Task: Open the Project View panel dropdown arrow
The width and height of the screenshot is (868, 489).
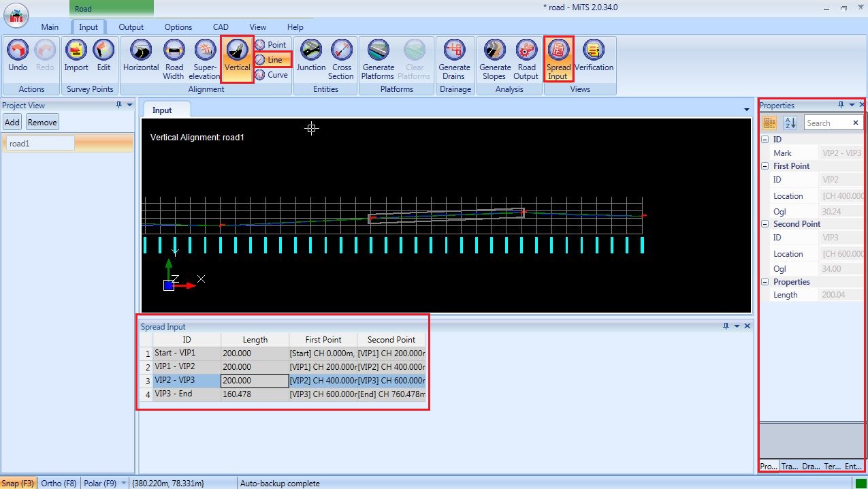Action: pyautogui.click(x=130, y=106)
